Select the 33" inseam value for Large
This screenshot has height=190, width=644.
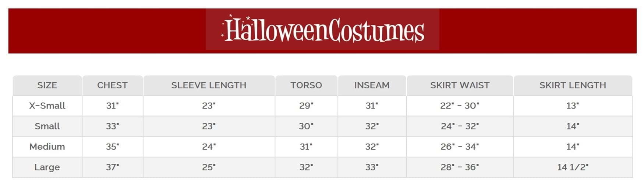(372, 167)
